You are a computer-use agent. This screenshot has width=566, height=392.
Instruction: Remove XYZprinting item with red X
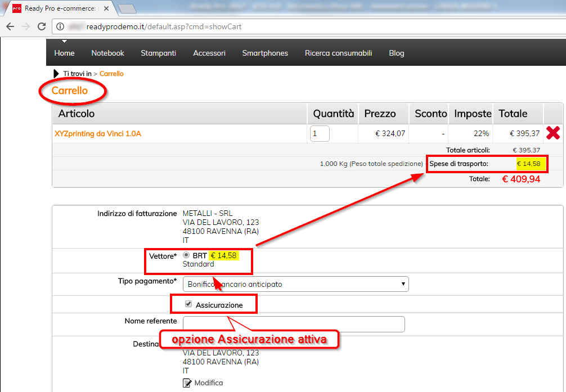tap(552, 133)
